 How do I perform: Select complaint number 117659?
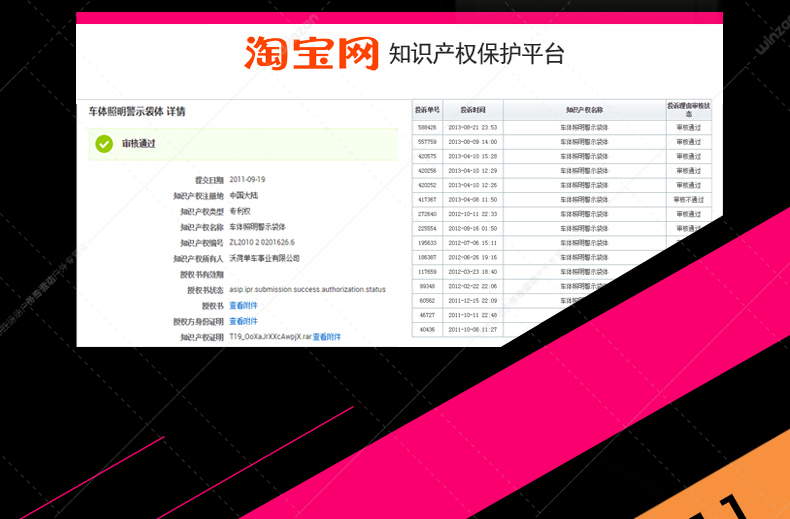tap(427, 272)
